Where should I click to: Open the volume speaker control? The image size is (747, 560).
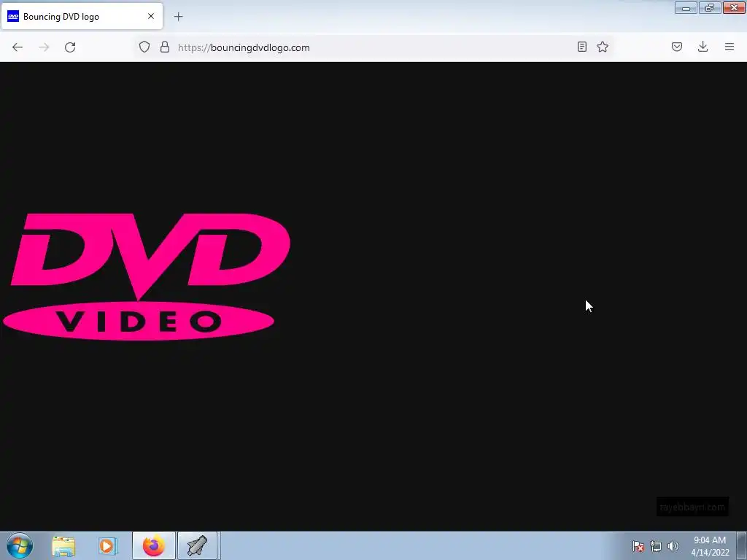[x=673, y=546]
